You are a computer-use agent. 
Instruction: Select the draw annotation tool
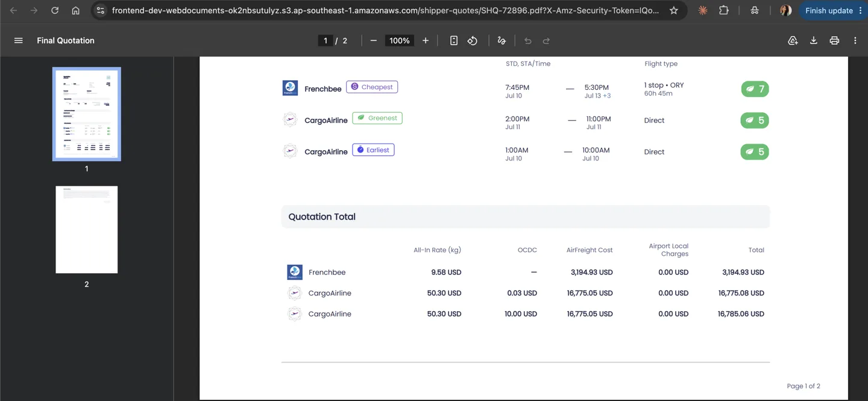click(502, 40)
